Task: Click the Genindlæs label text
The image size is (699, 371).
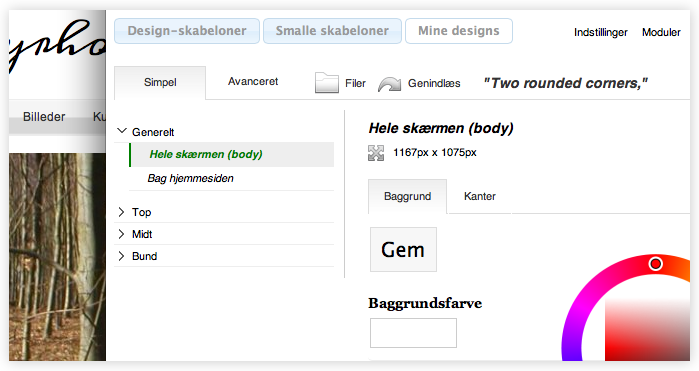Action: click(434, 83)
